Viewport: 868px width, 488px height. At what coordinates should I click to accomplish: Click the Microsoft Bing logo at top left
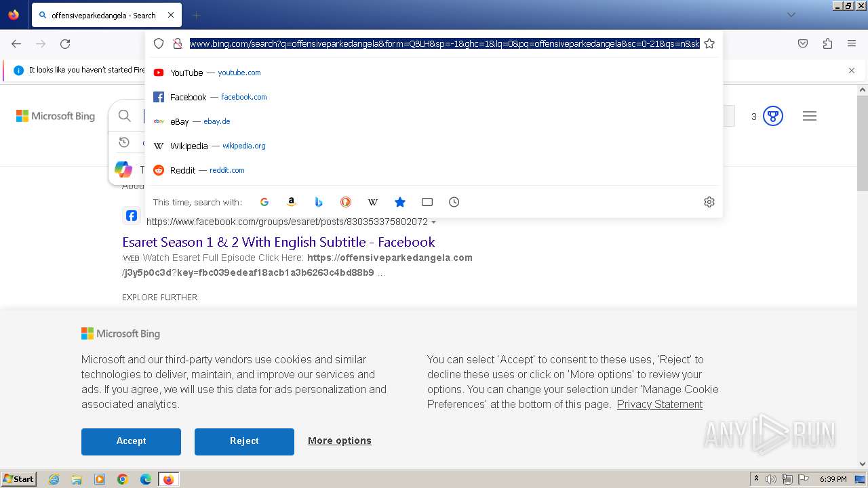(56, 116)
